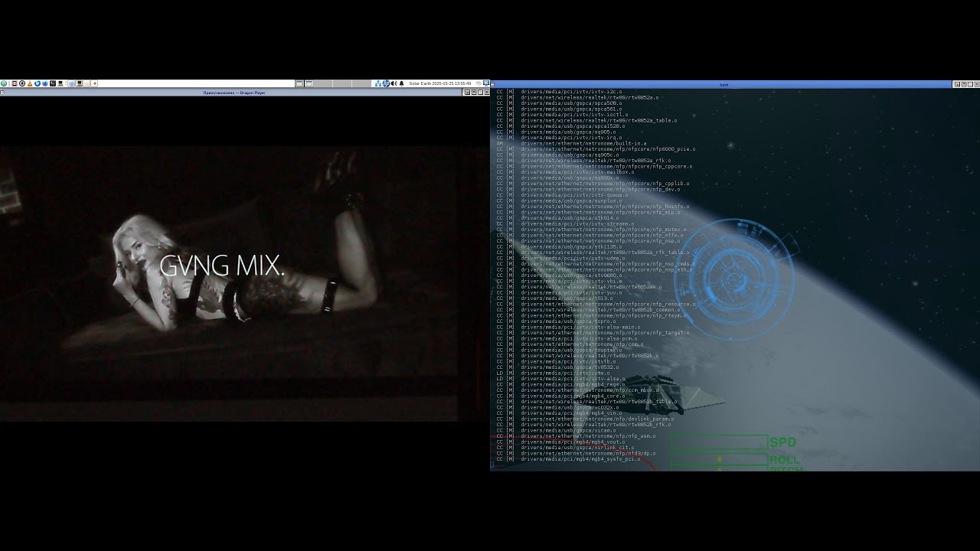Click the bash terminal title bar
This screenshot has height=551, width=980.
pyautogui.click(x=724, y=84)
